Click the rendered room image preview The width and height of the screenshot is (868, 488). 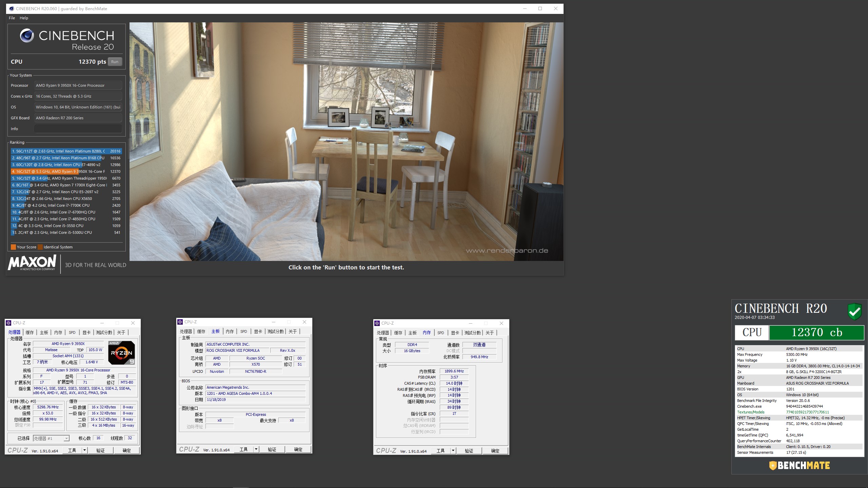[x=346, y=142]
